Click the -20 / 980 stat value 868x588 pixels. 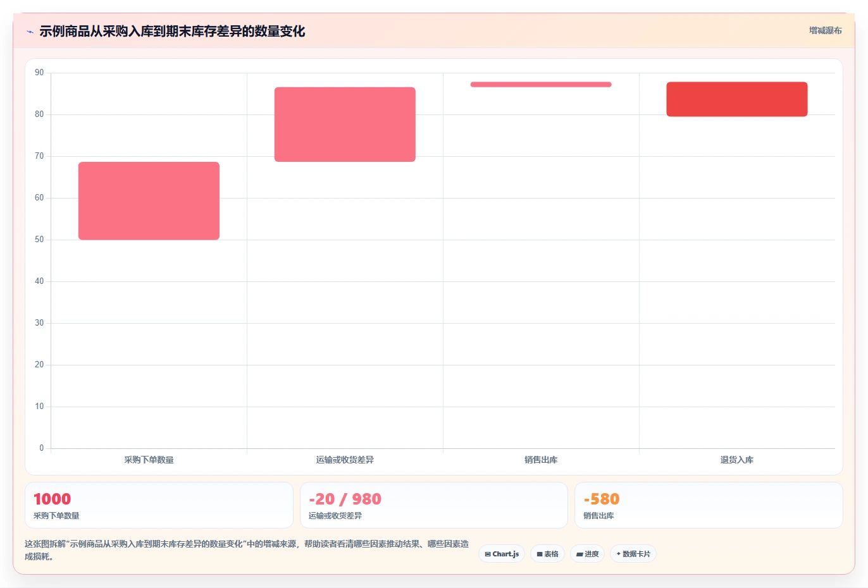345,499
